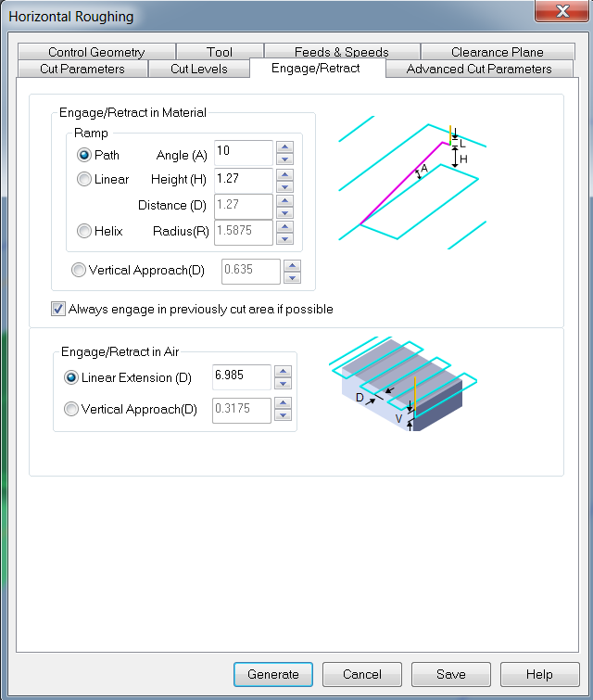
Task: Switch to the Tool tab
Action: tap(220, 52)
